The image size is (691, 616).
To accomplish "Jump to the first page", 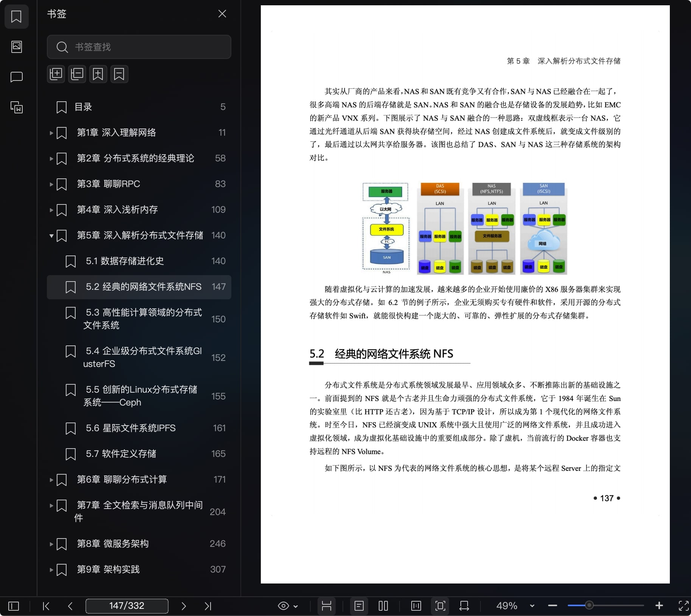I will click(x=46, y=606).
